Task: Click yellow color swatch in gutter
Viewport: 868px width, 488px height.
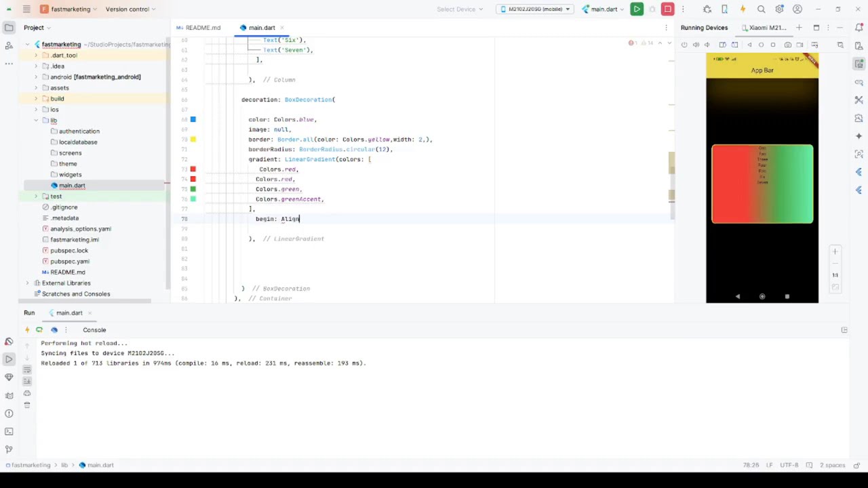Action: pos(193,139)
